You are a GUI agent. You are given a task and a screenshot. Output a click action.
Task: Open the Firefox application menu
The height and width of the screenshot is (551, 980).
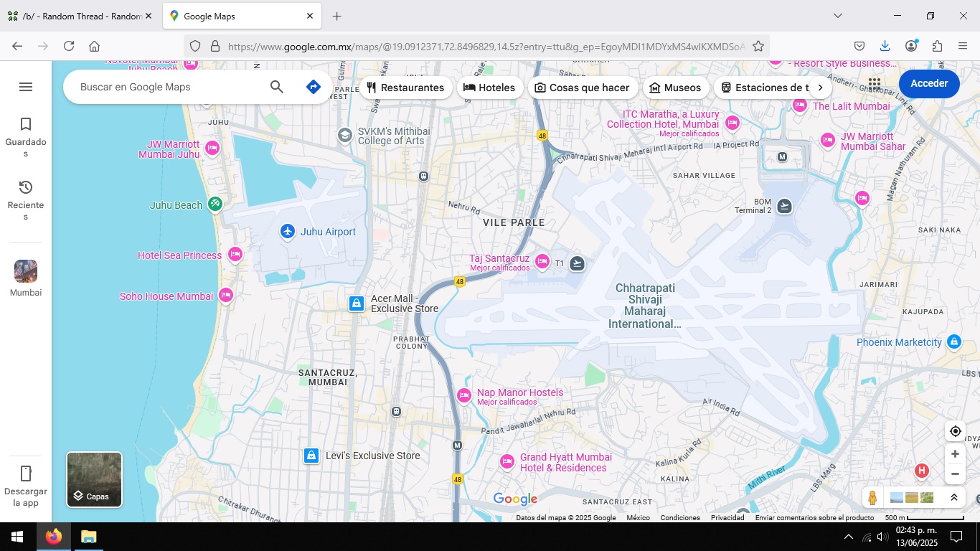(x=963, y=46)
